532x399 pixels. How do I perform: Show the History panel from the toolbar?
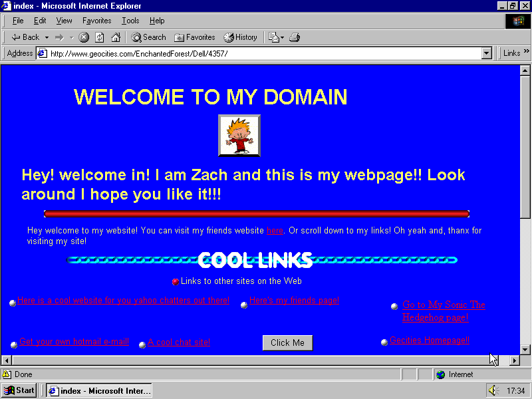point(240,37)
